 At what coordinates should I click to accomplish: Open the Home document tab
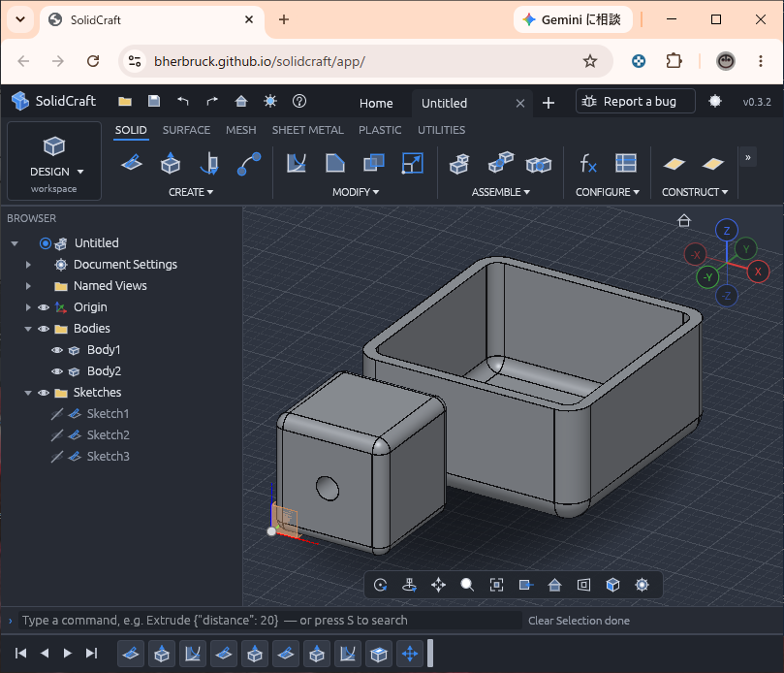[376, 103]
